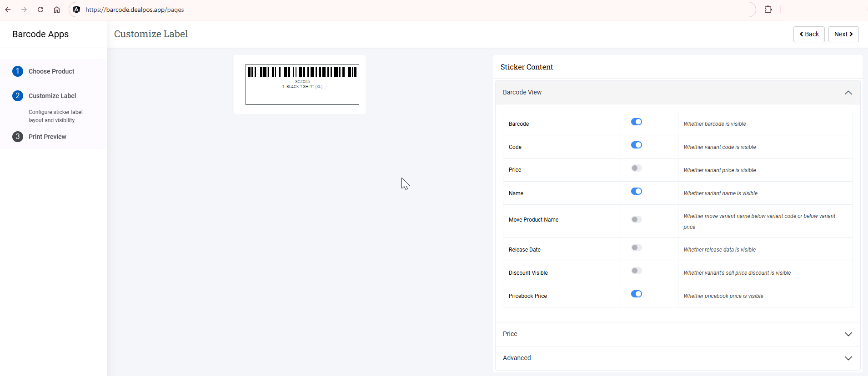Image resolution: width=868 pixels, height=376 pixels.
Task: Click the browser back arrow
Action: tap(8, 10)
